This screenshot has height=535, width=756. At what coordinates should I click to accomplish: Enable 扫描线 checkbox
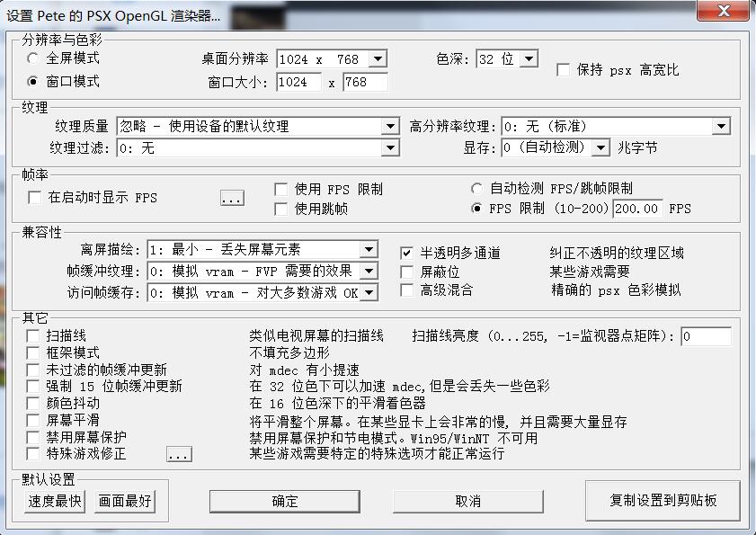32,335
